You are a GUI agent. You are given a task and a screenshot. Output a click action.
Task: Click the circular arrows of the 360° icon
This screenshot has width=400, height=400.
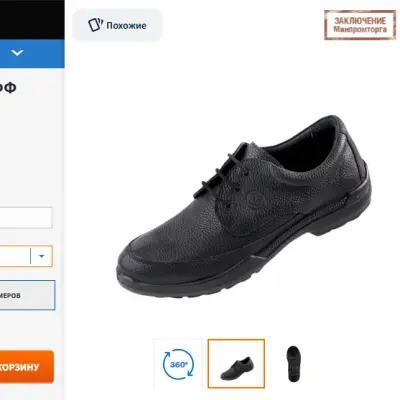coord(178,364)
